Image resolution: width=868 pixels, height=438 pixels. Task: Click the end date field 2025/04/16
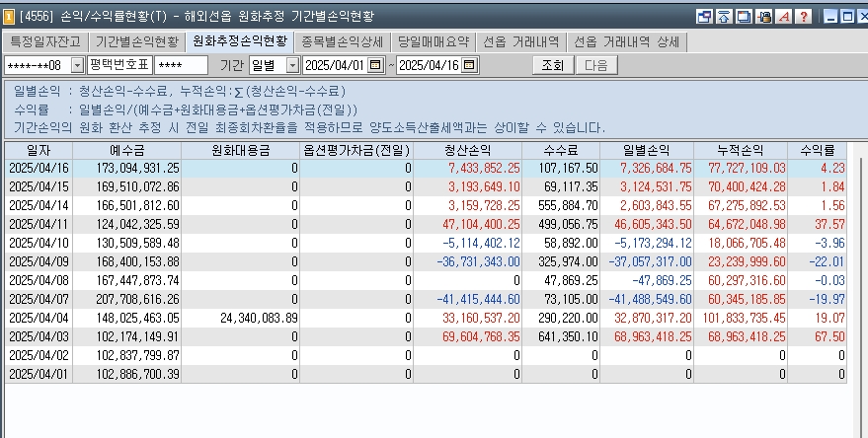(429, 65)
